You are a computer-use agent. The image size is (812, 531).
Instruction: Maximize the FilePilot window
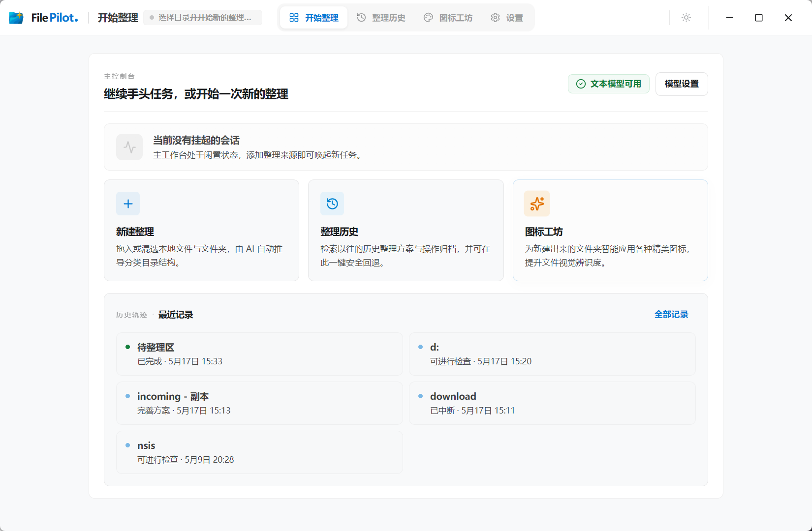point(759,18)
